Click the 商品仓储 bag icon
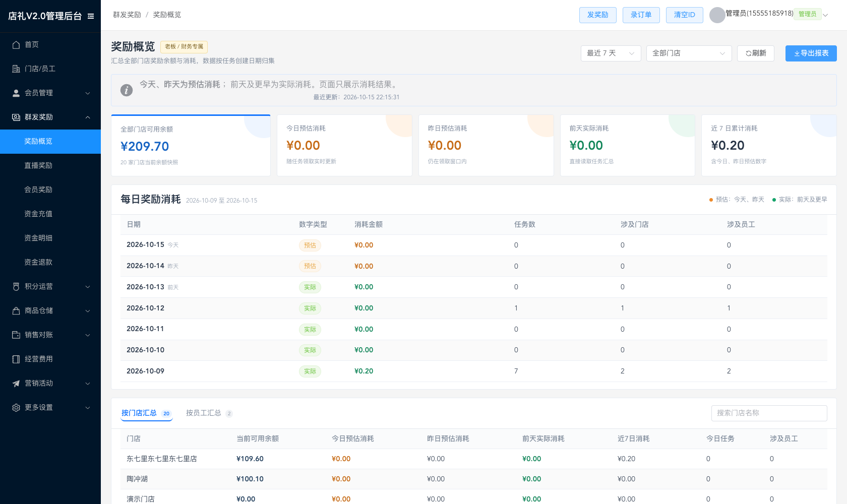This screenshot has height=504, width=847. coord(16,310)
